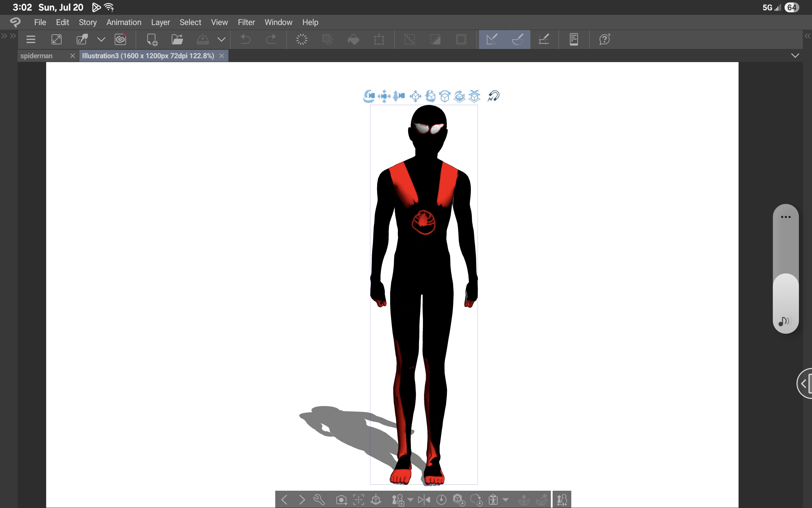Click the Scale/Rotate transform icon
Viewport: 812px width, 508px height.
pos(379,40)
